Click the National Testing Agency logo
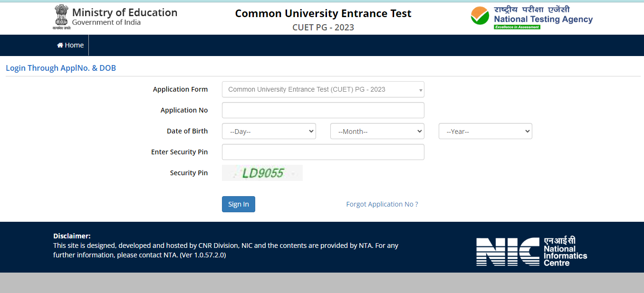This screenshot has width=644, height=293. (x=532, y=18)
